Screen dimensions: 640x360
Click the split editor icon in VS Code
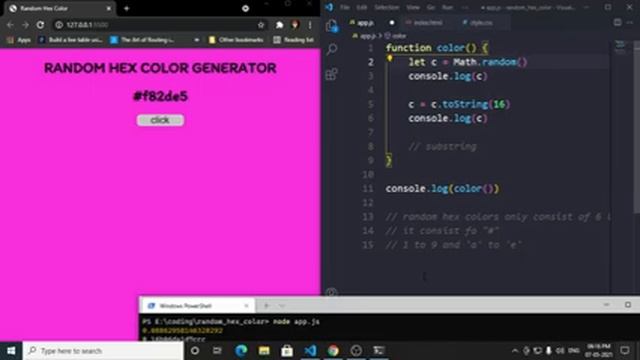618,22
